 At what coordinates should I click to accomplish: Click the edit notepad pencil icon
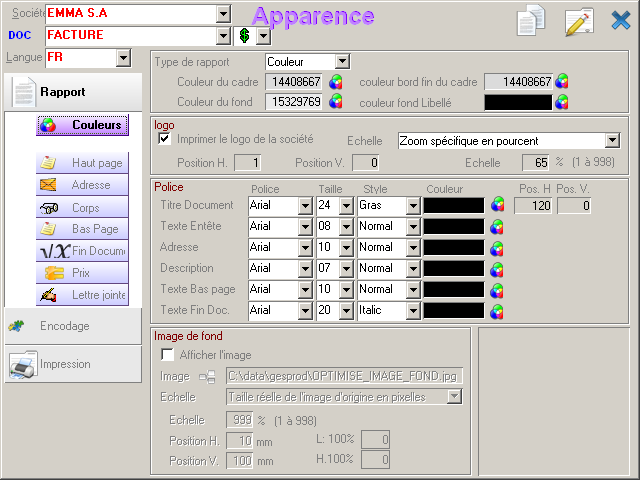[x=578, y=21]
